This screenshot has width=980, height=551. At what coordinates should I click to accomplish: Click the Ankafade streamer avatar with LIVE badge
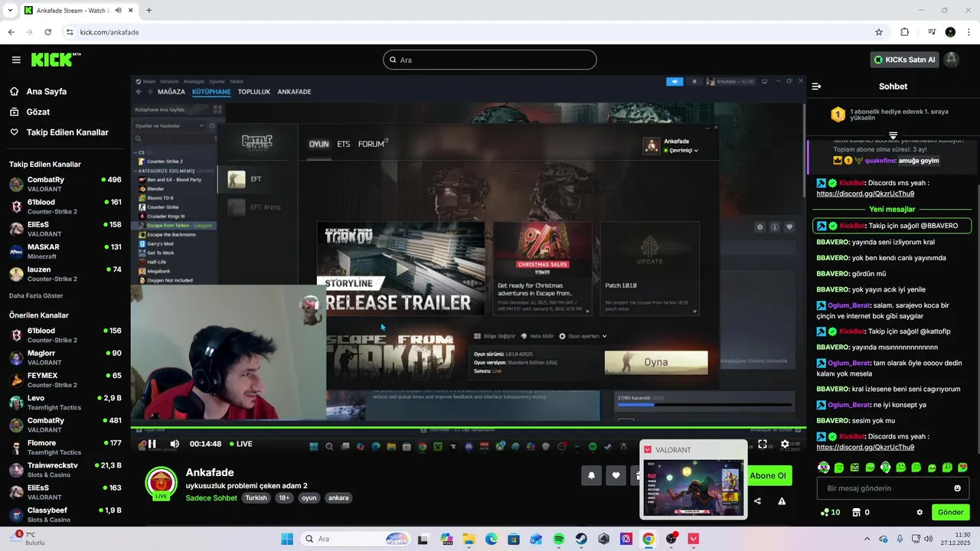click(161, 483)
